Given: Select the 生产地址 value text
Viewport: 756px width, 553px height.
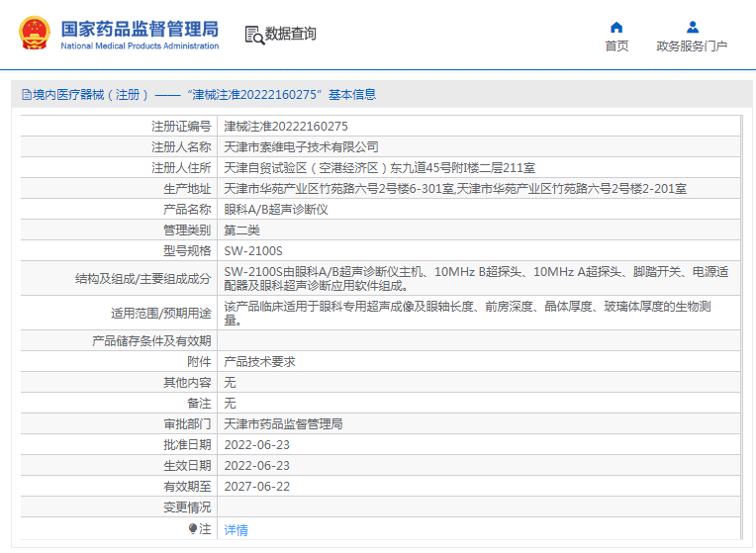Looking at the screenshot, I should 455,189.
